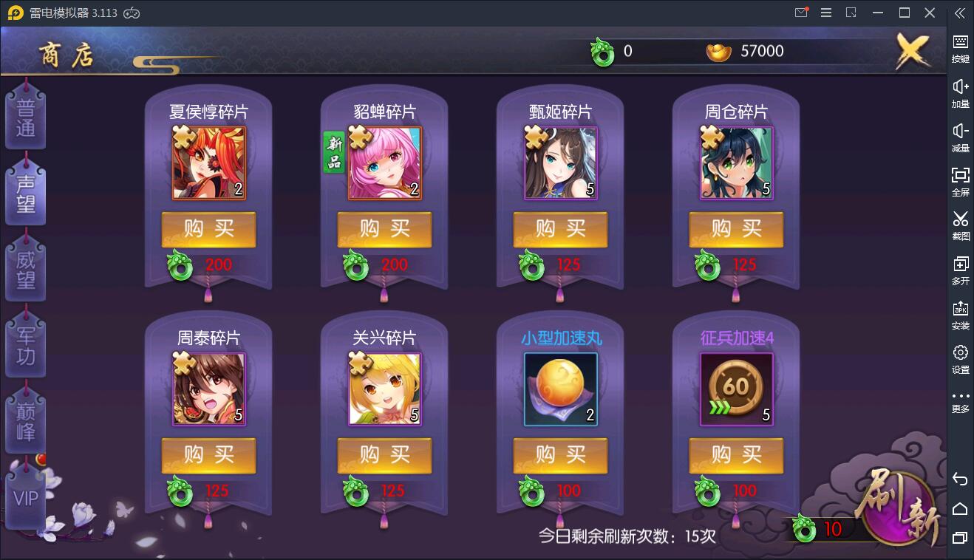Click the 减量 volume down icon
This screenshot has width=974, height=560.
click(x=960, y=138)
